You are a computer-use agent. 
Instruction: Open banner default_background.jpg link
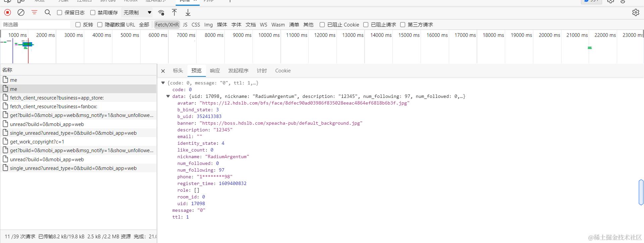[281, 123]
